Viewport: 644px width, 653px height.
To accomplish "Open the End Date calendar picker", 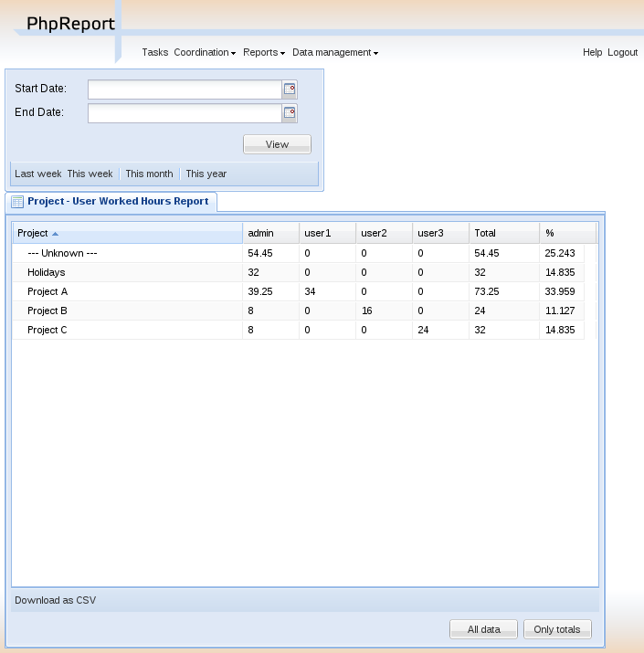I will (290, 113).
